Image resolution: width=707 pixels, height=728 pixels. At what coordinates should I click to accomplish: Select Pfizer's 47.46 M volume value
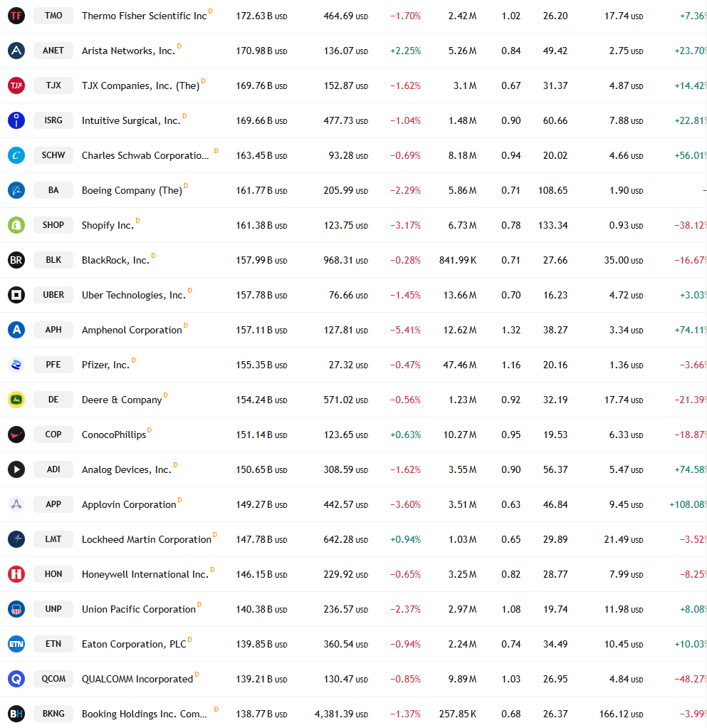click(x=460, y=365)
